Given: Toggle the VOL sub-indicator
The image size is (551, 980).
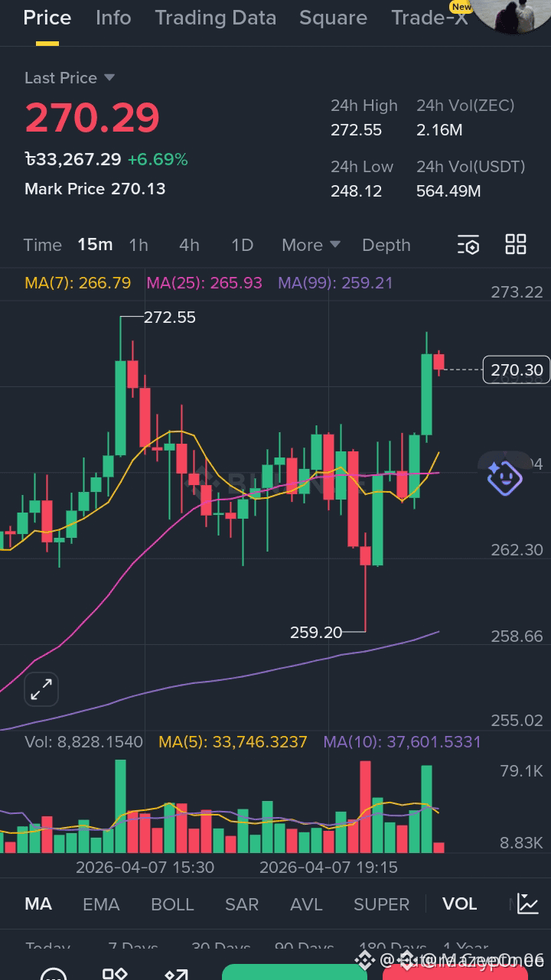Looking at the screenshot, I should click(460, 903).
